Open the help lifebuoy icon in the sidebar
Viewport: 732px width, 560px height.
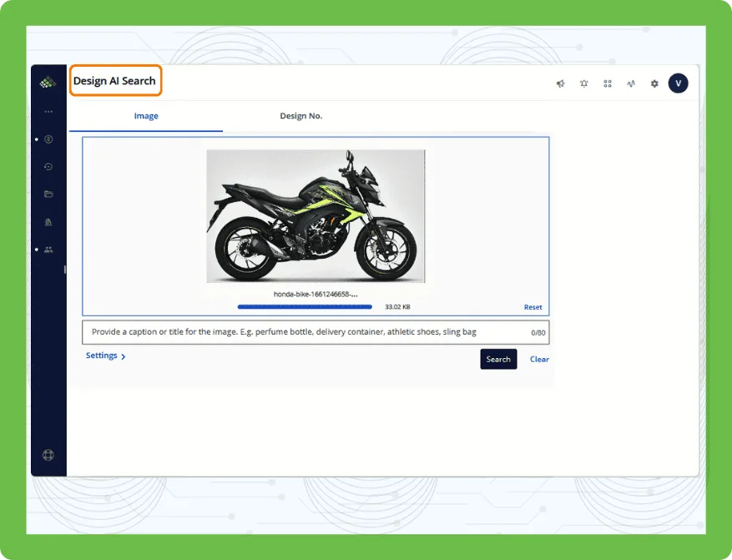48,455
